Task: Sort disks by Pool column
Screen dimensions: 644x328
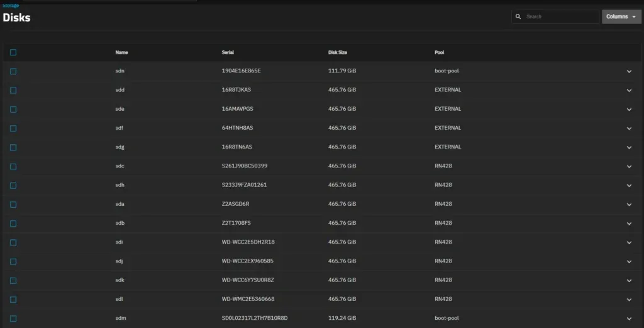Action: [x=440, y=52]
